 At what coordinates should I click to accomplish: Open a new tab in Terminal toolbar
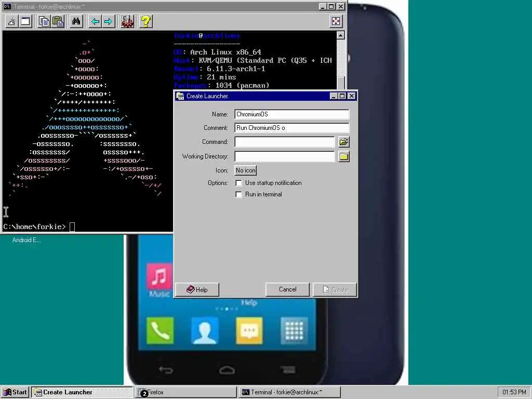pyautogui.click(x=12, y=21)
